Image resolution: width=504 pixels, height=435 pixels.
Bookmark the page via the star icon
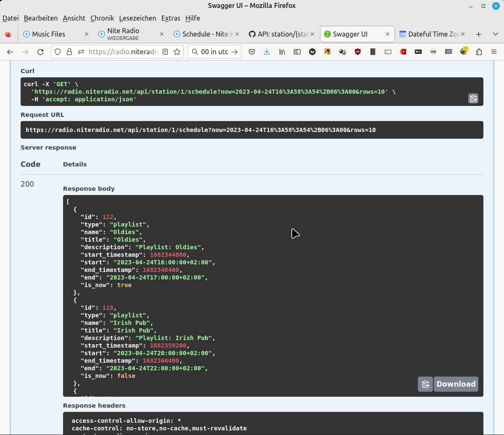[x=177, y=52]
